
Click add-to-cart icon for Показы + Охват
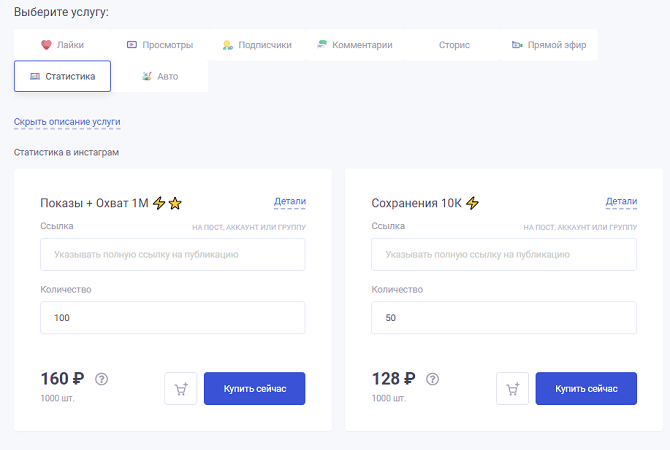click(180, 389)
